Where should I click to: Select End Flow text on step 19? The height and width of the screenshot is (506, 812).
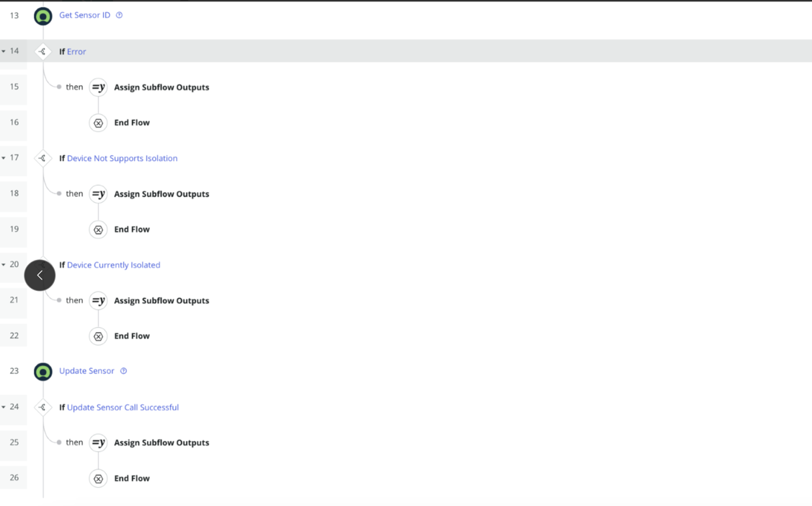pos(131,229)
